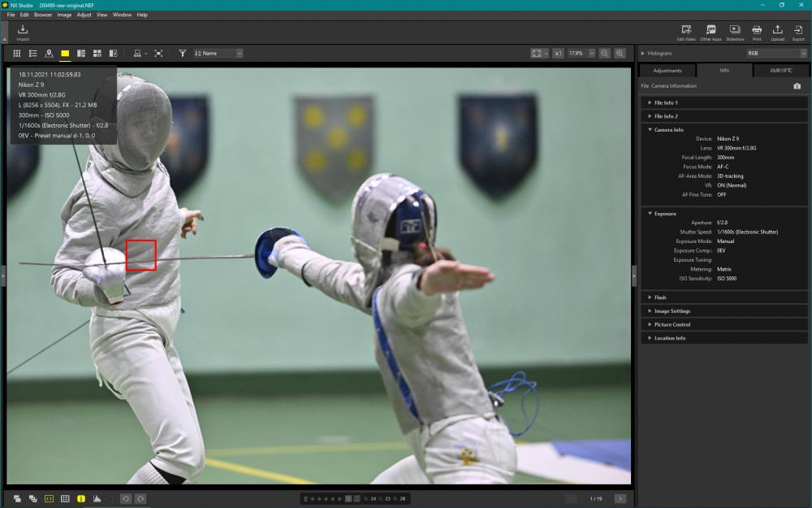Screen dimensions: 812x508
Task: Open the Adjust menu
Action: point(84,15)
